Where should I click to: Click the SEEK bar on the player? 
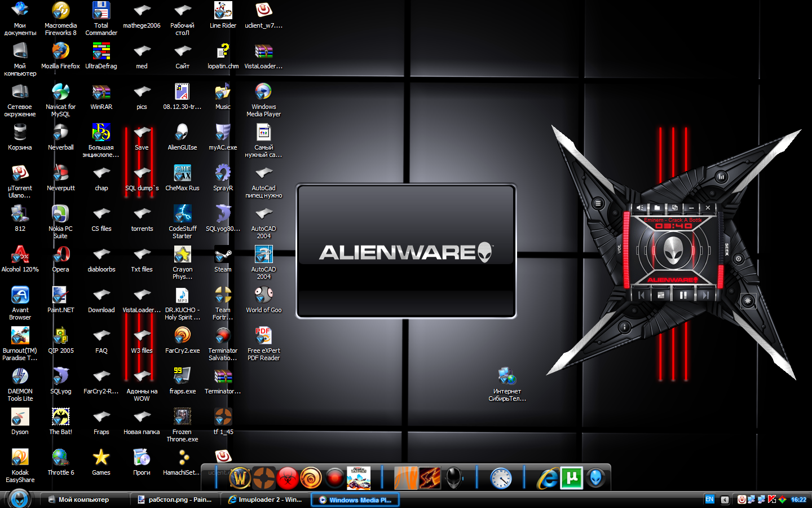point(720,248)
